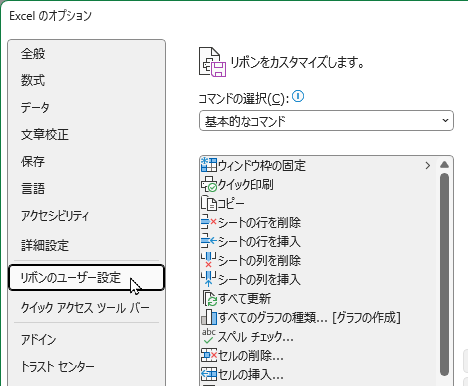Select ウィンドウ枠の固定 text in command list
Image resolution: width=468 pixels, height=386 pixels.
coord(262,165)
